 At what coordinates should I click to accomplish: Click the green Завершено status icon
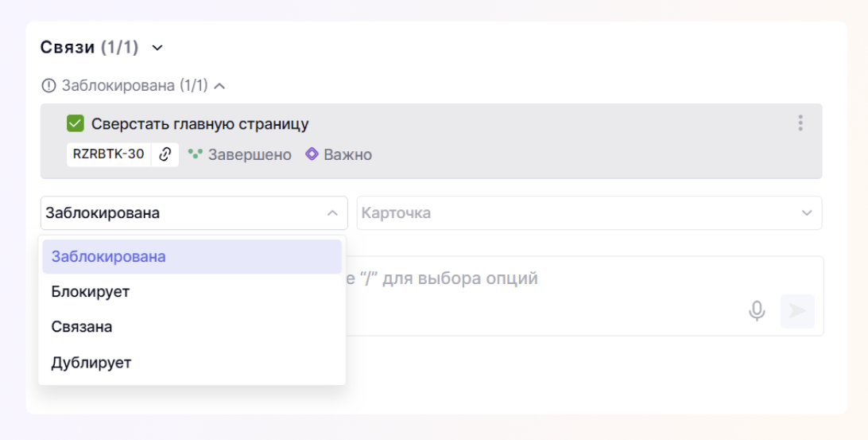coord(195,154)
